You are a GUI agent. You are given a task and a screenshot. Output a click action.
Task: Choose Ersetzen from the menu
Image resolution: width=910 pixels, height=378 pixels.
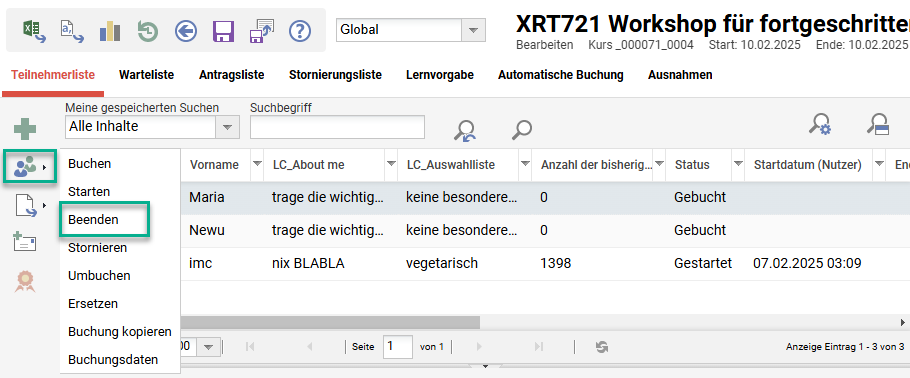pyautogui.click(x=120, y=303)
